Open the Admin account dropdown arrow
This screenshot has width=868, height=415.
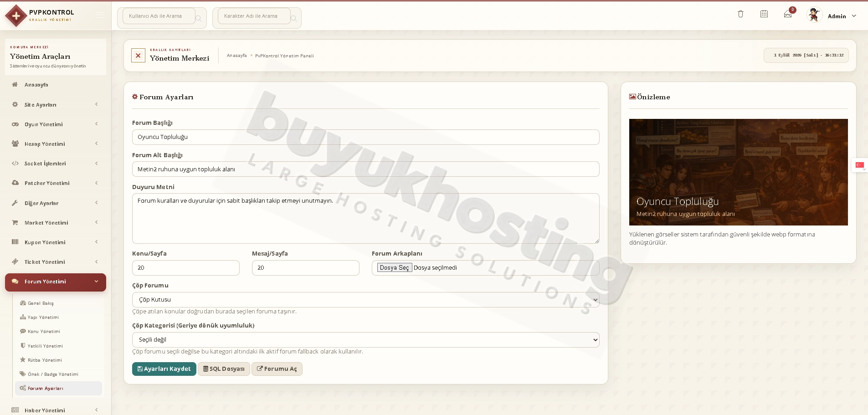click(854, 16)
